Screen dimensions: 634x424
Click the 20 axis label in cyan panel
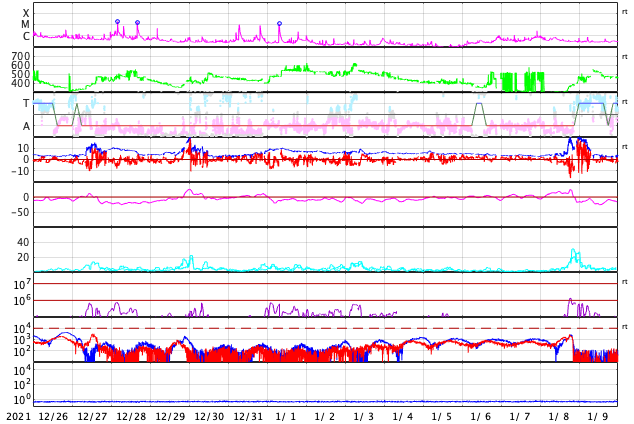pyautogui.click(x=23, y=257)
